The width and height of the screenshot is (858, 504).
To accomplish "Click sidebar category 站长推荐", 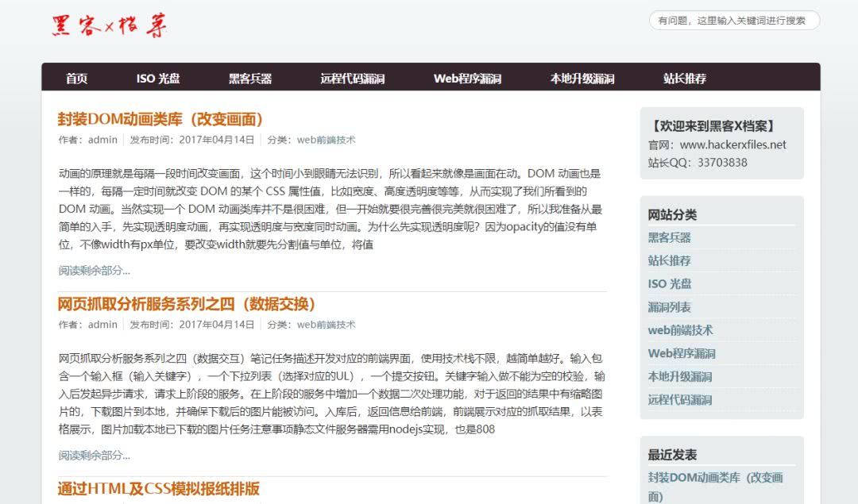I will click(x=669, y=261).
